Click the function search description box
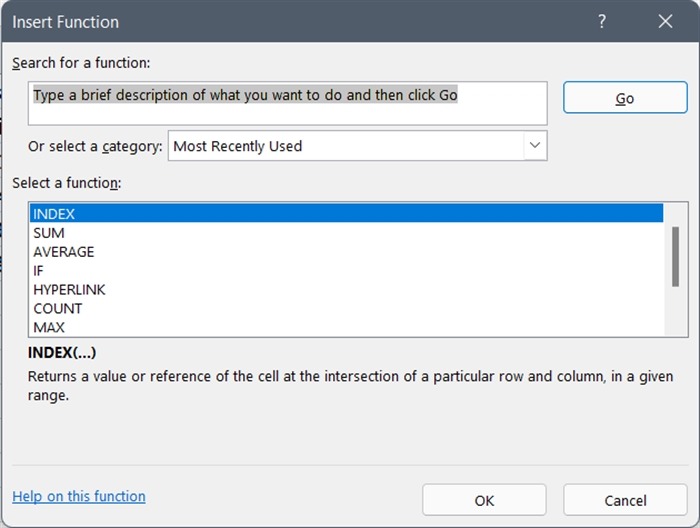Viewport: 700px width, 528px height. 288,103
